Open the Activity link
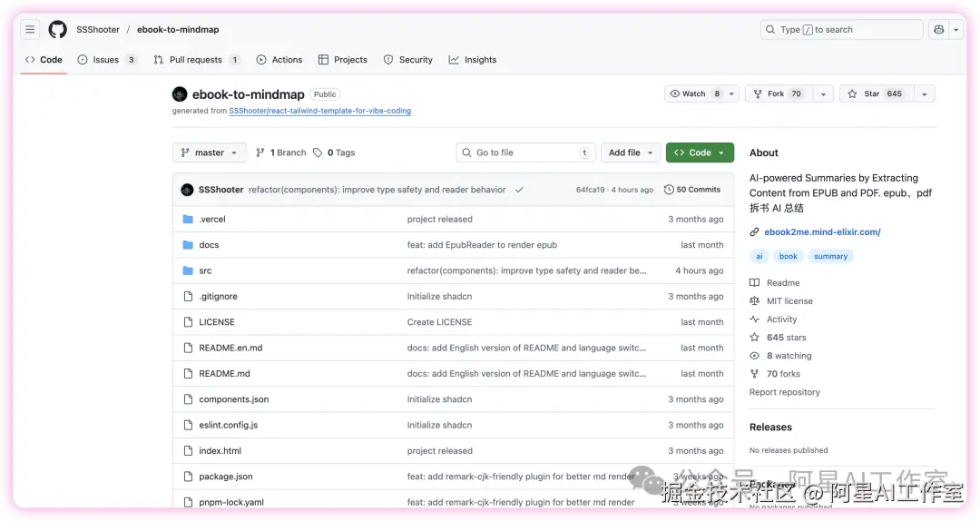Image resolution: width=980 pixels, height=521 pixels. click(x=774, y=319)
